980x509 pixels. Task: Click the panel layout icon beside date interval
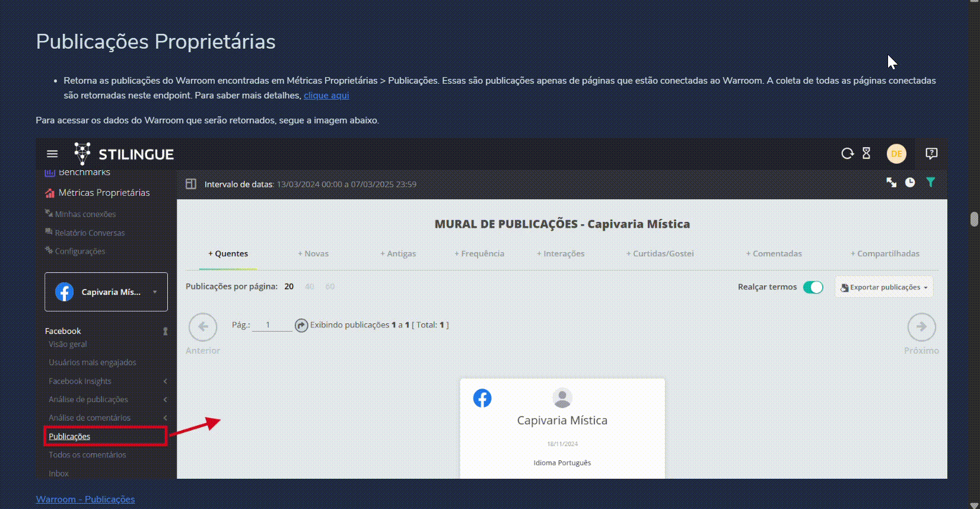coord(191,184)
